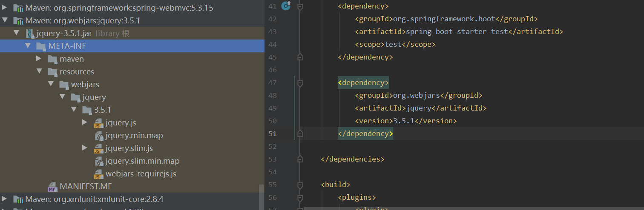
Task: Click the maven folder icon
Action: [x=52, y=59]
